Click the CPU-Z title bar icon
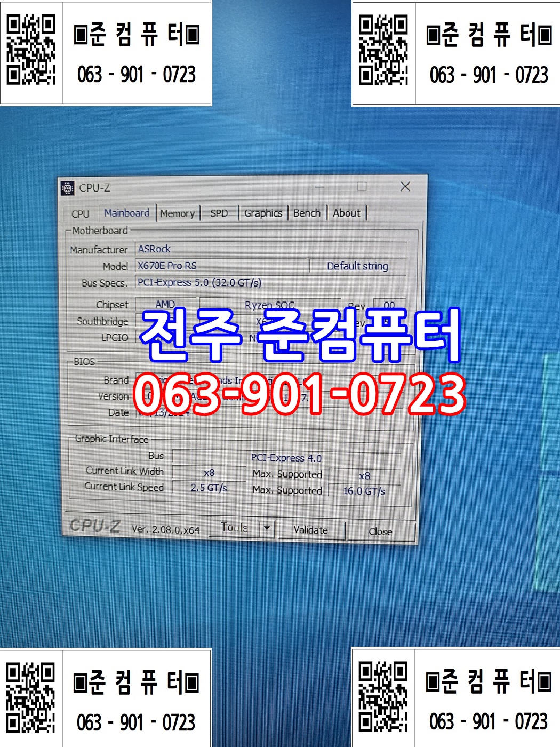This screenshot has width=560, height=747. point(68,188)
